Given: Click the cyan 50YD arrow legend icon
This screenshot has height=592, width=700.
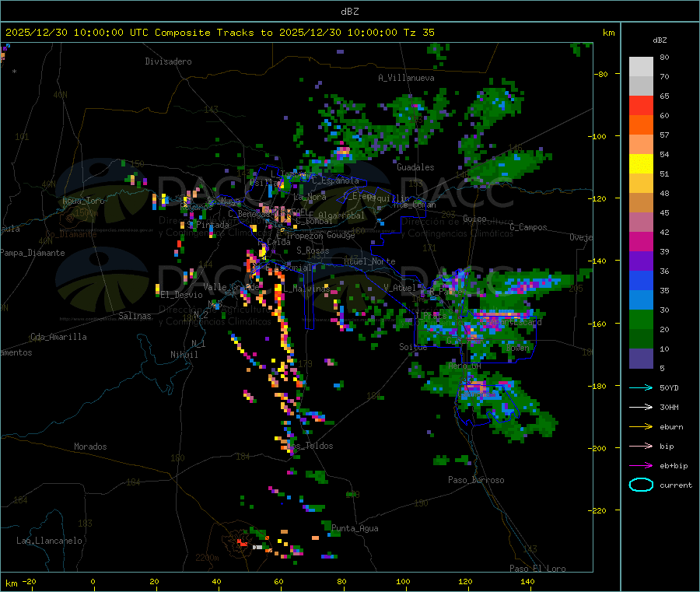Looking at the screenshot, I should (641, 387).
